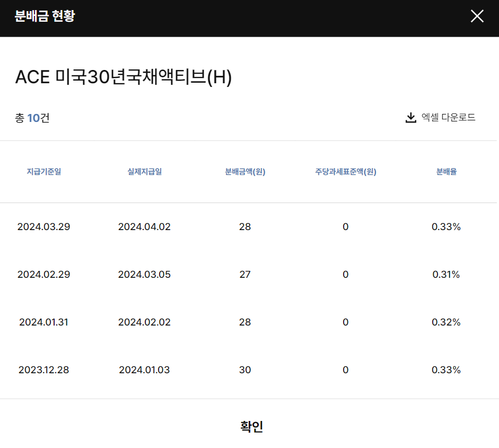Select the distribution amount 30 cell
Screen dimensions: 499x448
[x=245, y=370]
